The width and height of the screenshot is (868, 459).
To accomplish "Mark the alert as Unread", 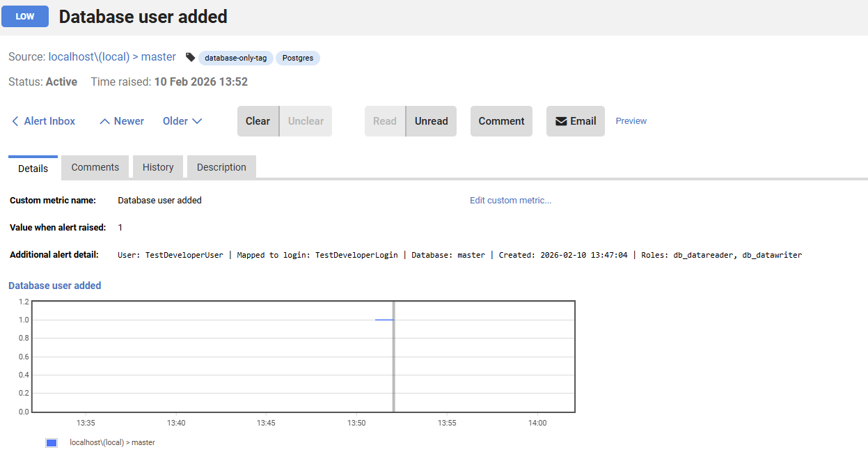I will click(x=431, y=120).
